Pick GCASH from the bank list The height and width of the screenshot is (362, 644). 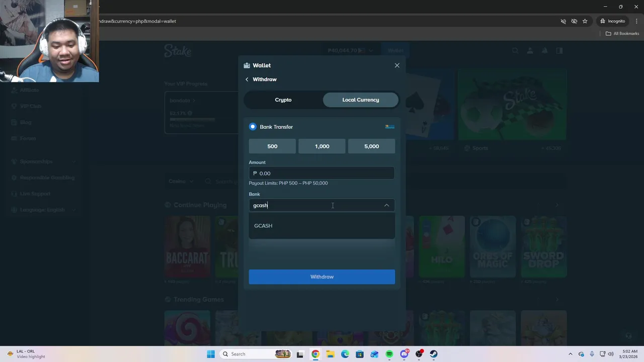pyautogui.click(x=321, y=226)
